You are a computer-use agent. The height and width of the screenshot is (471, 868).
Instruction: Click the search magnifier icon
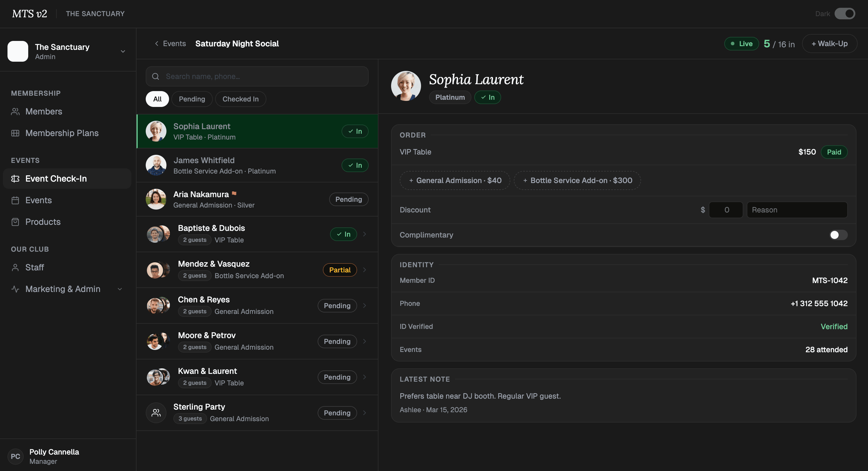click(x=155, y=77)
